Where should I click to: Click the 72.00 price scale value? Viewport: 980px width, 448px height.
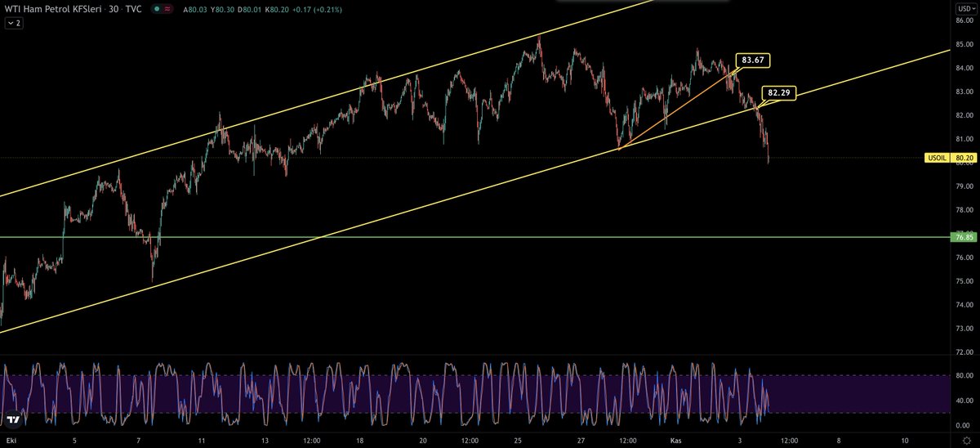coord(964,352)
